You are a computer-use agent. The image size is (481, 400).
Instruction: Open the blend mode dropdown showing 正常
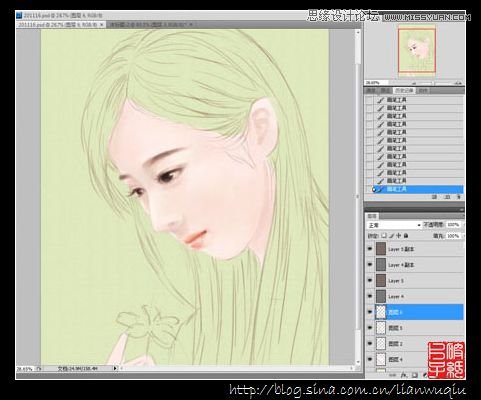(x=394, y=225)
